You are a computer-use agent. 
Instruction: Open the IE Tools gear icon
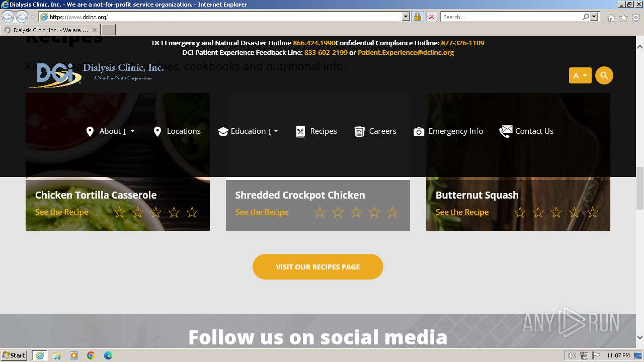click(x=636, y=18)
